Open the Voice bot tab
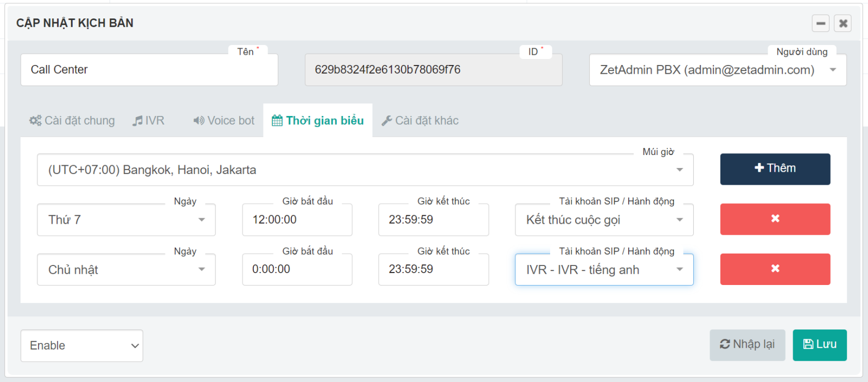 224,120
